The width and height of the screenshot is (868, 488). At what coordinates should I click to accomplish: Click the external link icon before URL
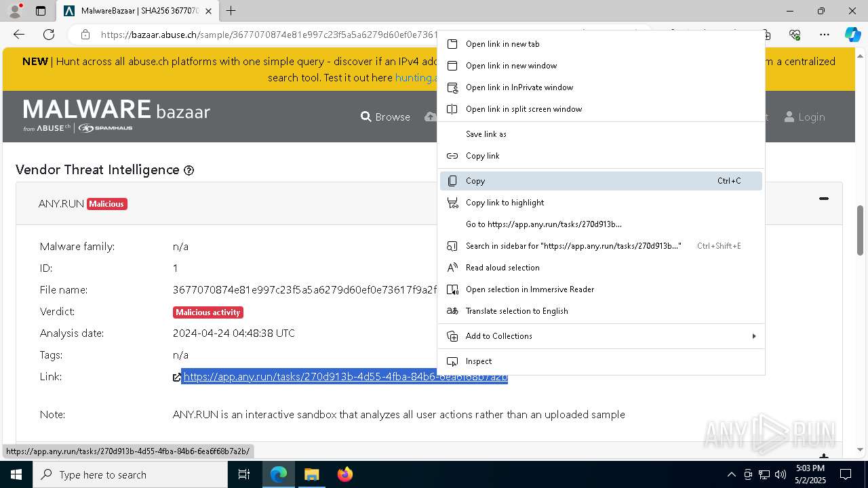177,378
